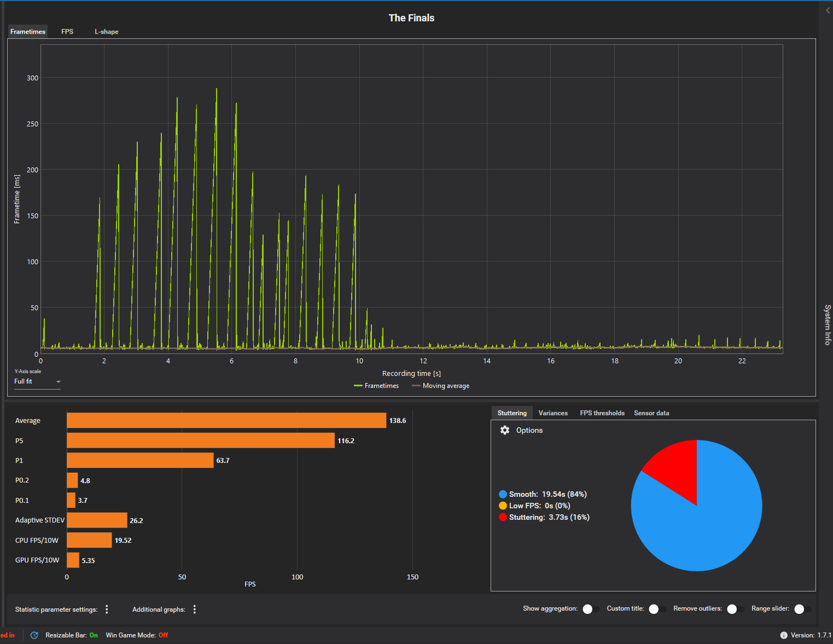
Task: Toggle the Moving average legend entry
Action: [x=441, y=386]
